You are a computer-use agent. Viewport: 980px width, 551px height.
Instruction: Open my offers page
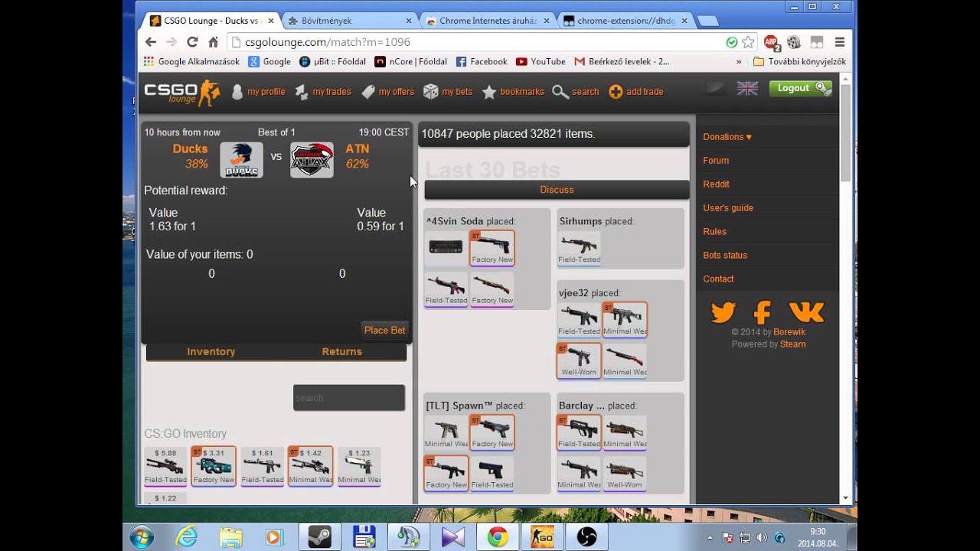pos(387,92)
